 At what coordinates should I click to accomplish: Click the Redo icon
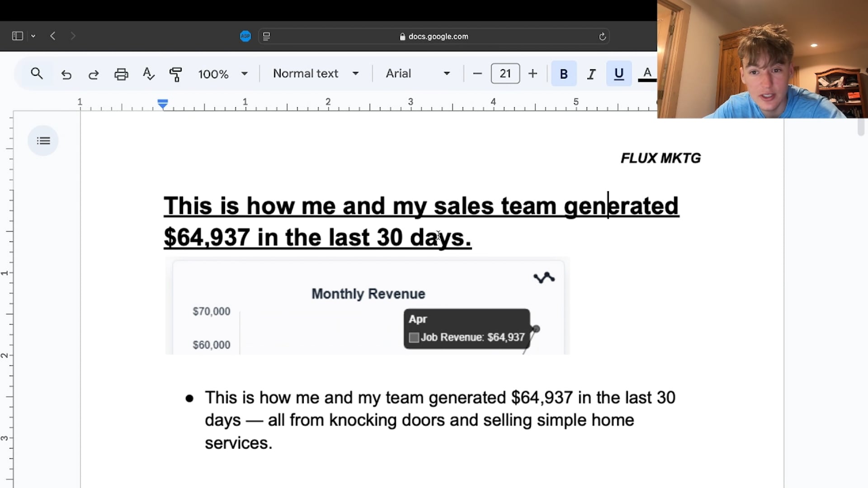coord(93,74)
